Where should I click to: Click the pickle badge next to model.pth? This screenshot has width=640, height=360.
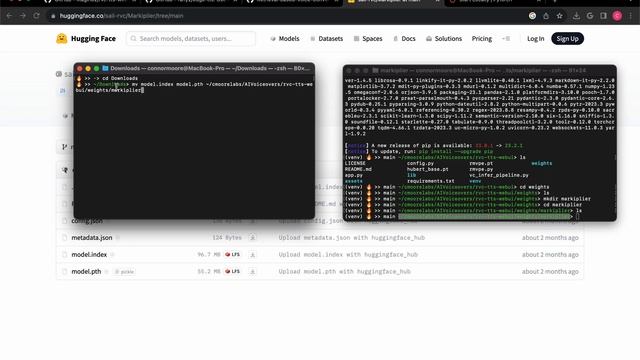[124, 271]
